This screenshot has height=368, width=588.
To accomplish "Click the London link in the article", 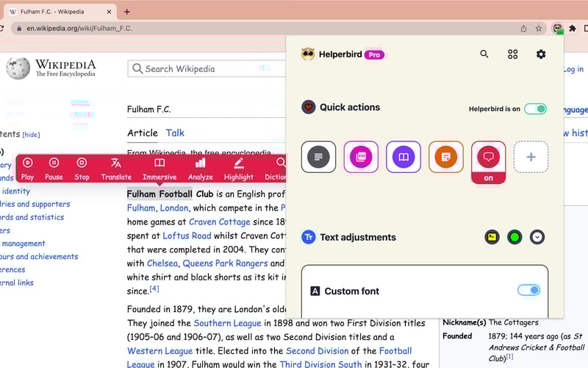I will [174, 208].
